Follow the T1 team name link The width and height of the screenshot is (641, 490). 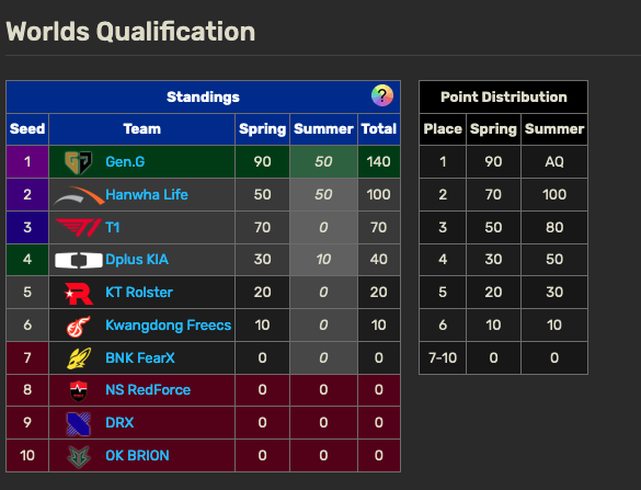pyautogui.click(x=113, y=228)
